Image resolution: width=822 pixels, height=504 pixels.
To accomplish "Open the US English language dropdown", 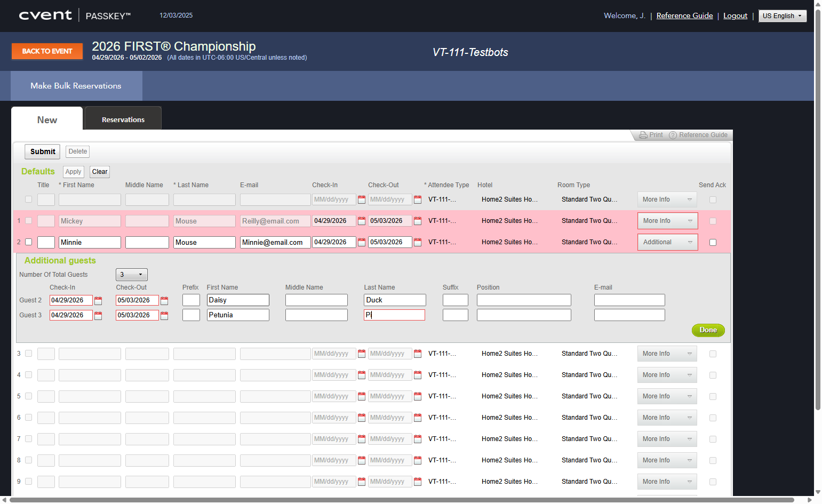I will 783,16.
